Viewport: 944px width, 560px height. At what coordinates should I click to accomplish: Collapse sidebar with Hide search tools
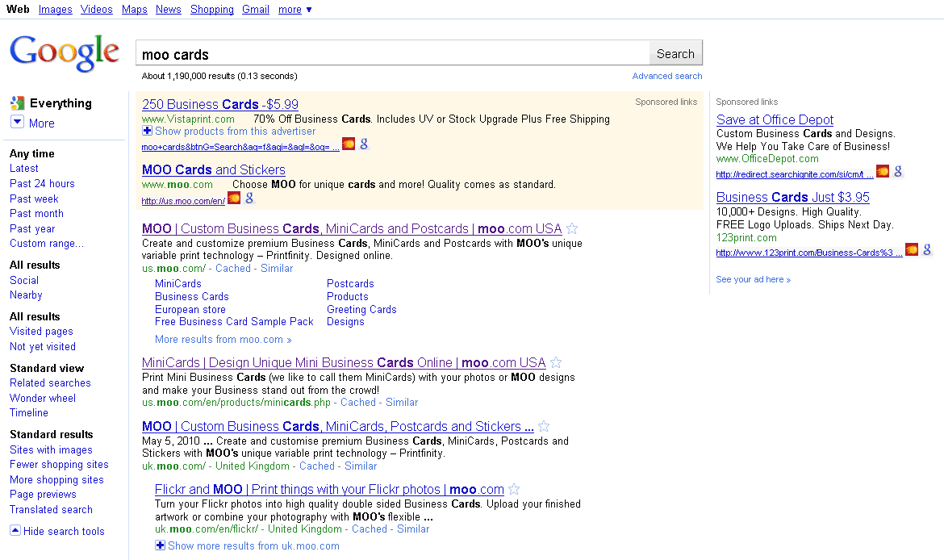pyautogui.click(x=57, y=531)
